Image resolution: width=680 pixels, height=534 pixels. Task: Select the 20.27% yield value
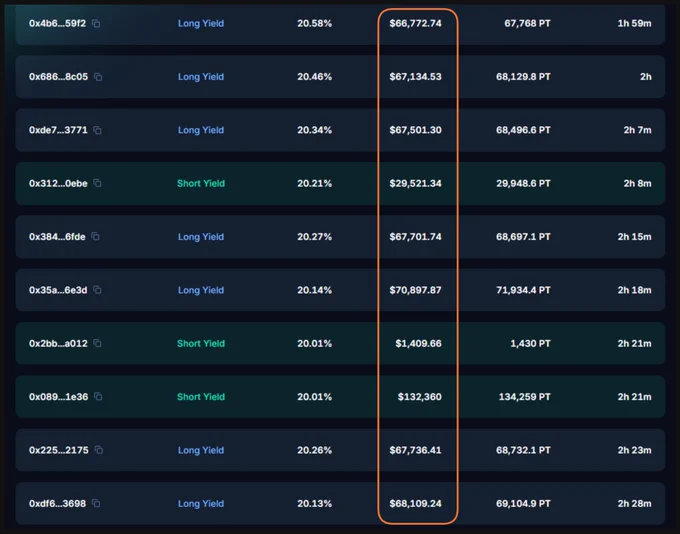click(x=314, y=237)
